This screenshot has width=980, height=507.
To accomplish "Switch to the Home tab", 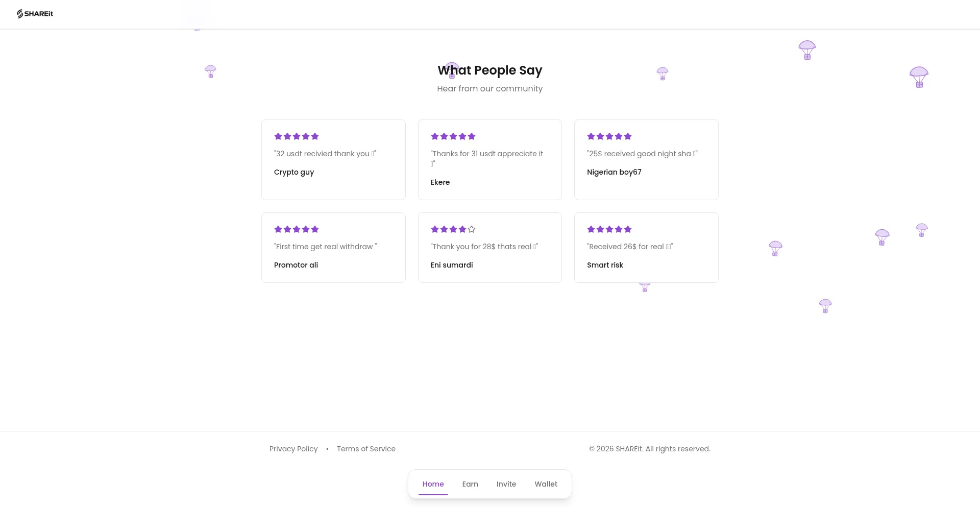I will [433, 484].
